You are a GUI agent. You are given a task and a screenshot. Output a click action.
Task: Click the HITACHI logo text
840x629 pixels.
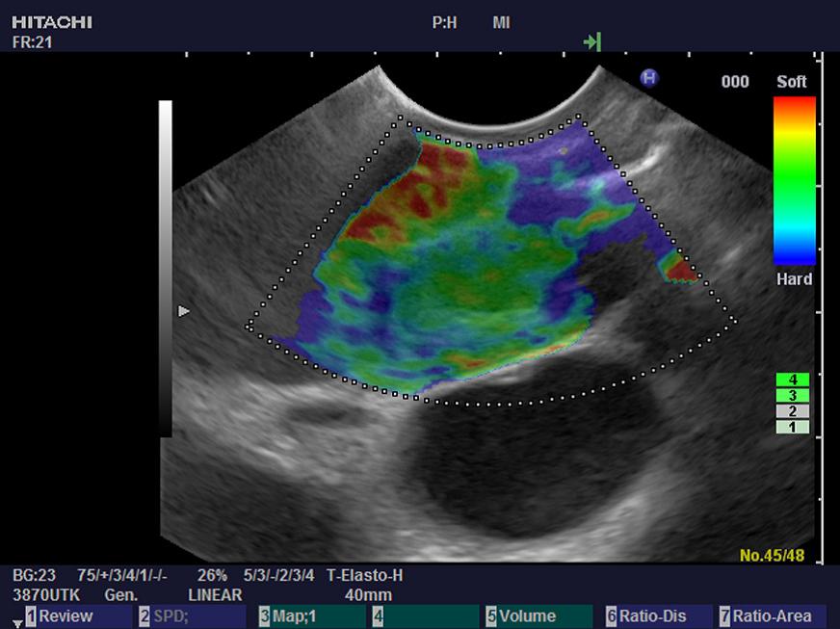[52, 22]
